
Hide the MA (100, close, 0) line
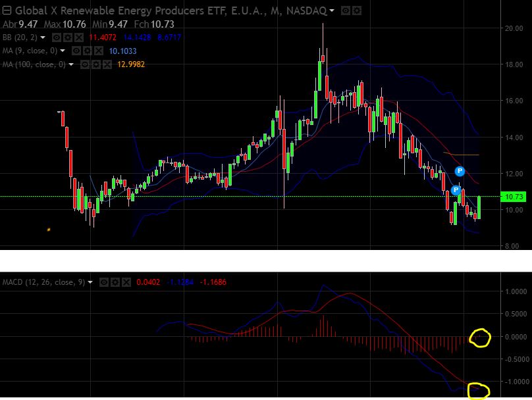point(85,64)
